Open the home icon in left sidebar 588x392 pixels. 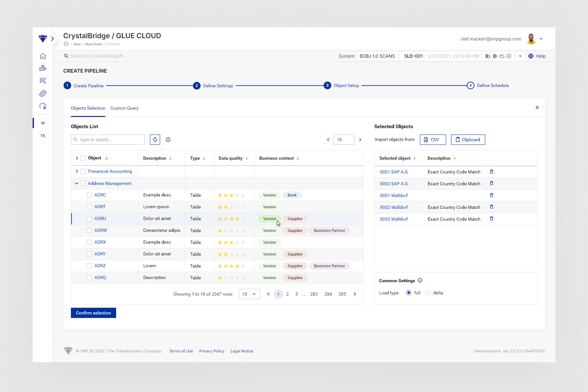click(43, 56)
